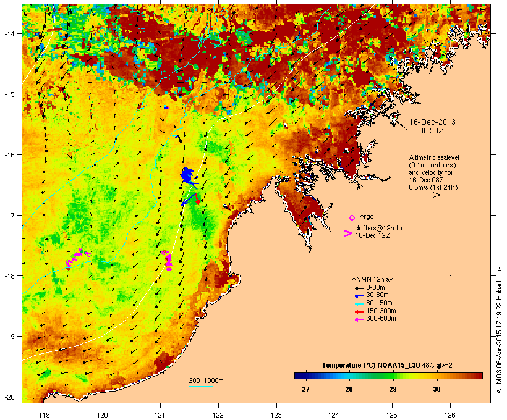The width and height of the screenshot is (507, 420).
Task: Click the red 150-300m legend arrow
Action: [x=359, y=312]
